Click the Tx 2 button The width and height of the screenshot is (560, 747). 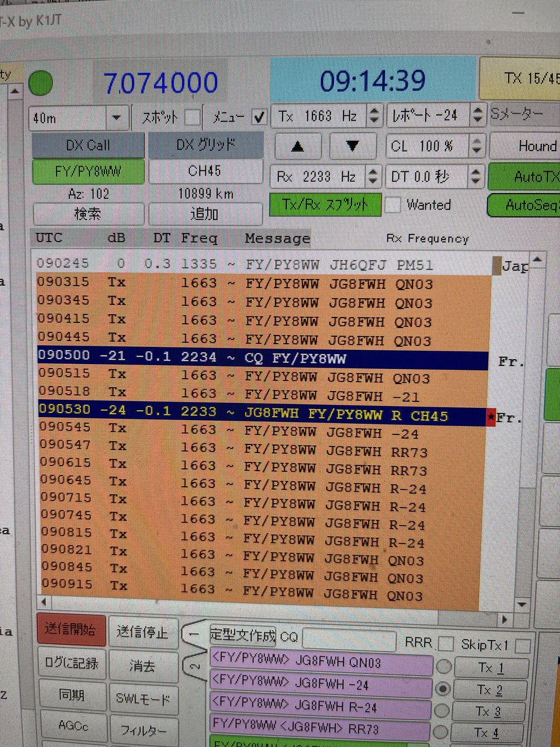(x=490, y=690)
